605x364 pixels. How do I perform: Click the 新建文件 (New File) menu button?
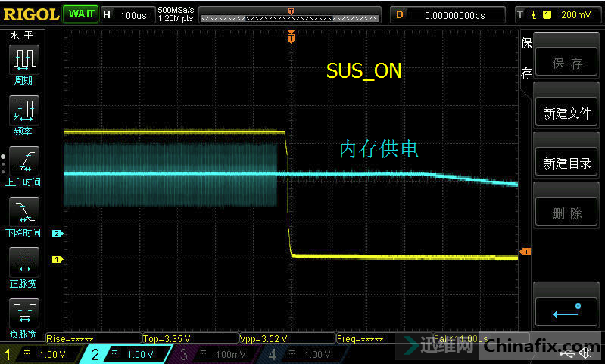coord(566,114)
